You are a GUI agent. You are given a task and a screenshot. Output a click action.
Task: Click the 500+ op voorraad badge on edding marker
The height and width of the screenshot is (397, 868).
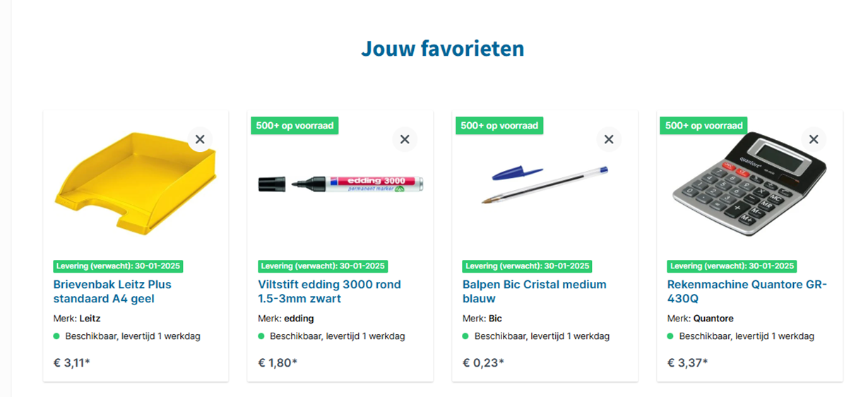(x=295, y=126)
